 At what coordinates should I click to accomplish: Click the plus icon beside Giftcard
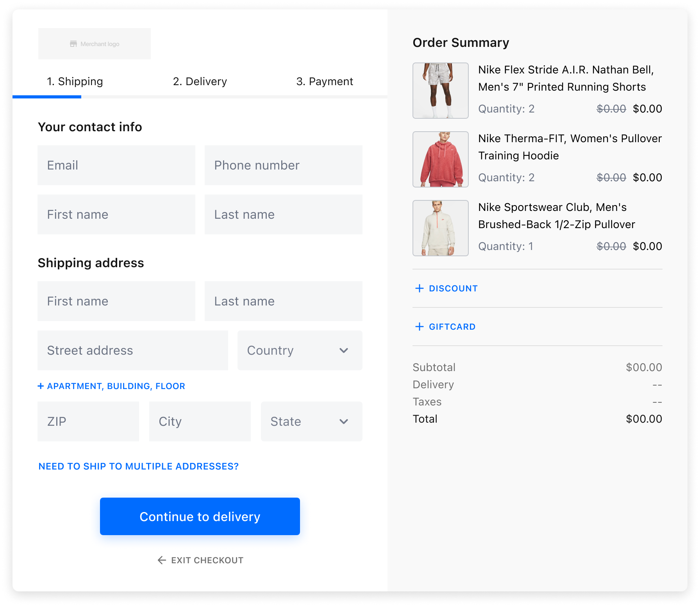(x=419, y=327)
